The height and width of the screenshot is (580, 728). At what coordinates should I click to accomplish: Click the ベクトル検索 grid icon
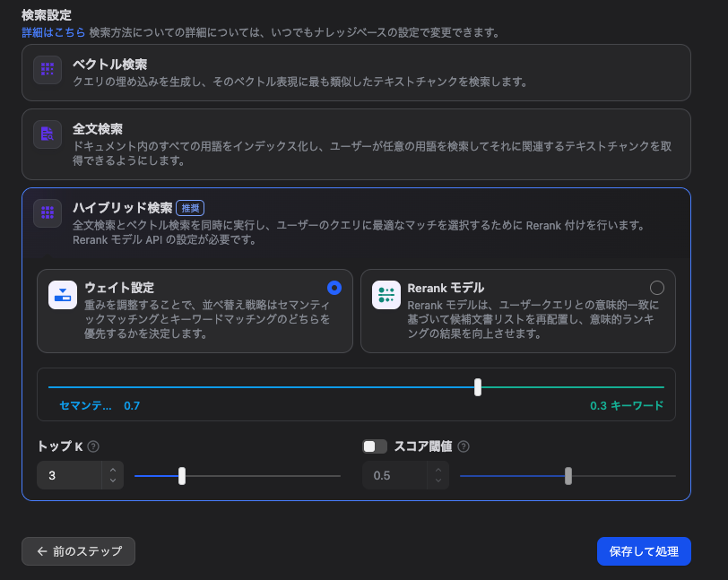48,70
